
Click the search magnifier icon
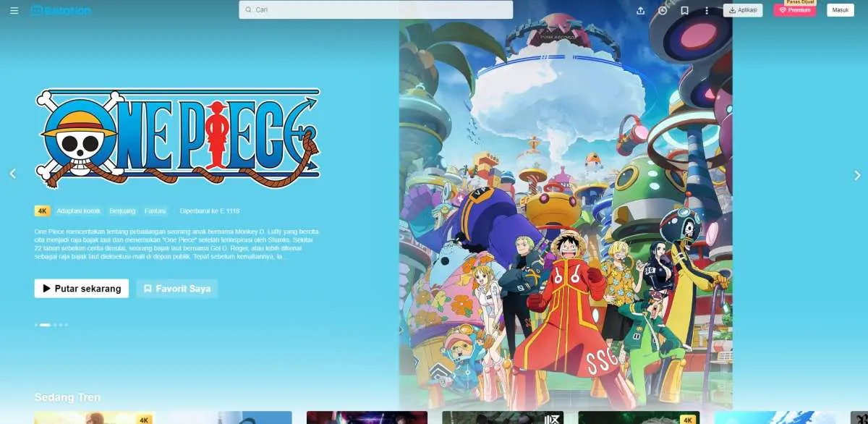[x=249, y=10]
